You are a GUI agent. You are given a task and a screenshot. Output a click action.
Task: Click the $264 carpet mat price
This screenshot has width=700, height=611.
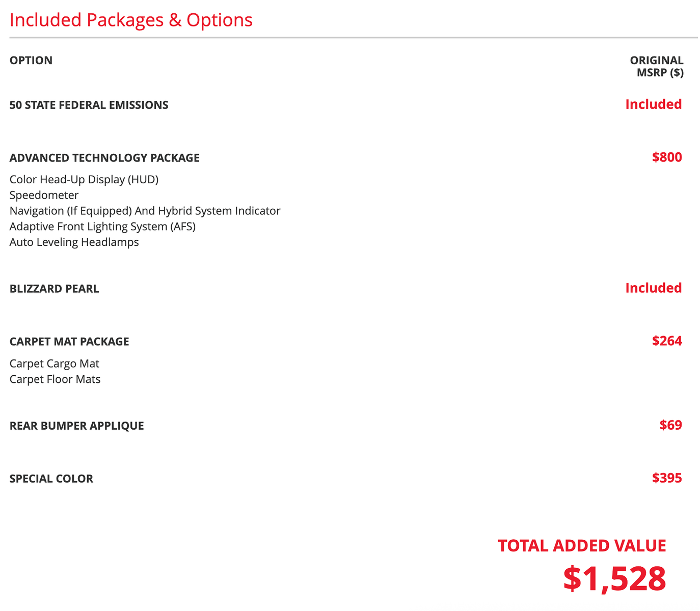pyautogui.click(x=667, y=341)
